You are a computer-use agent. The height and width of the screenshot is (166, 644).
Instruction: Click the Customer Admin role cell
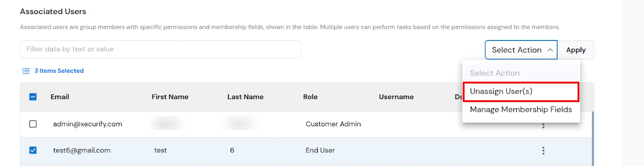(333, 124)
